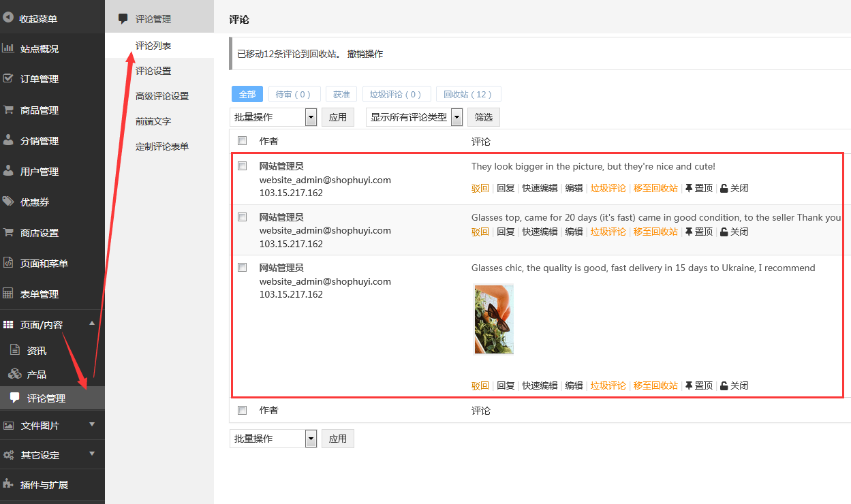Viewport: 851px width, 504px height.
Task: Click the filter button
Action: tap(484, 117)
